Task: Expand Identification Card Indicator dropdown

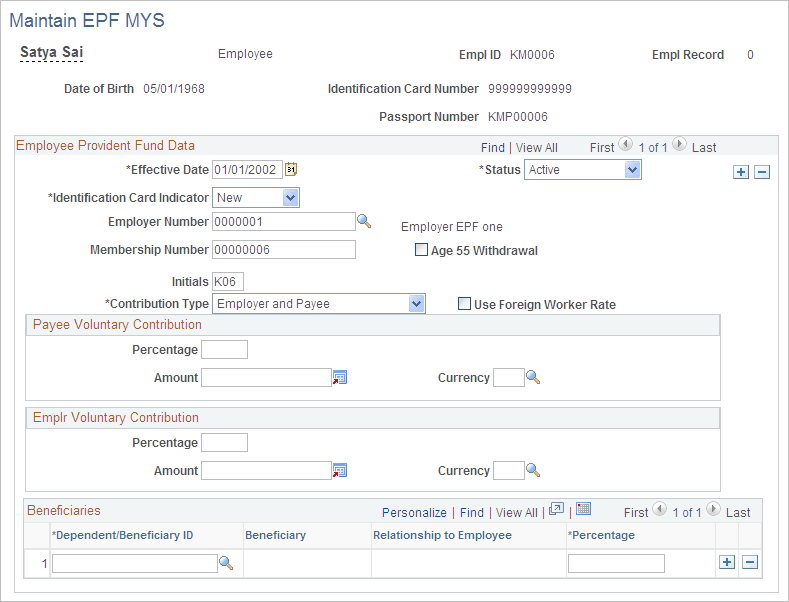Action: click(x=256, y=198)
